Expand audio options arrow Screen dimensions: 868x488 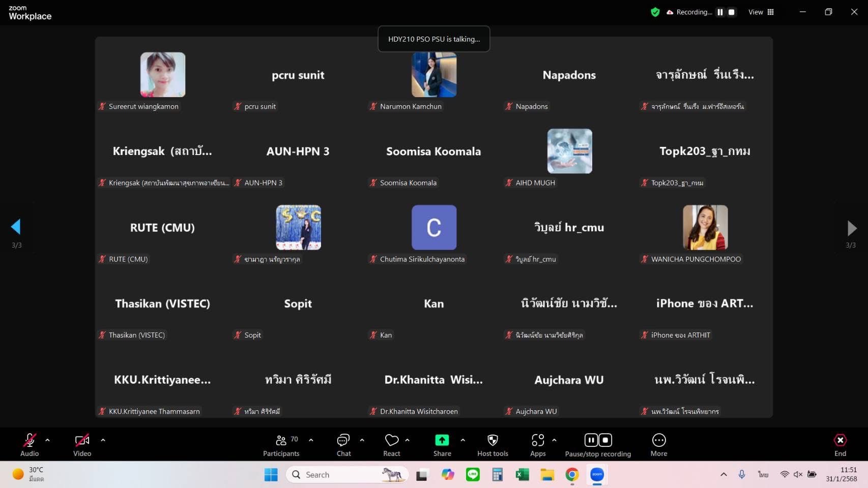(x=47, y=440)
